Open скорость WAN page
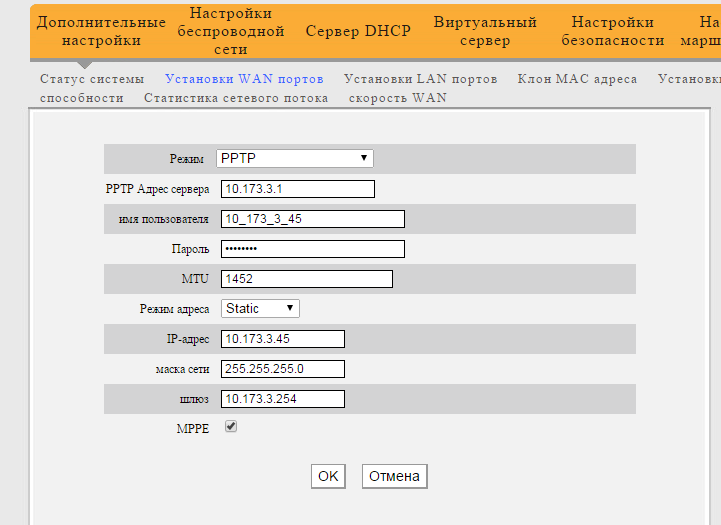 click(x=398, y=98)
